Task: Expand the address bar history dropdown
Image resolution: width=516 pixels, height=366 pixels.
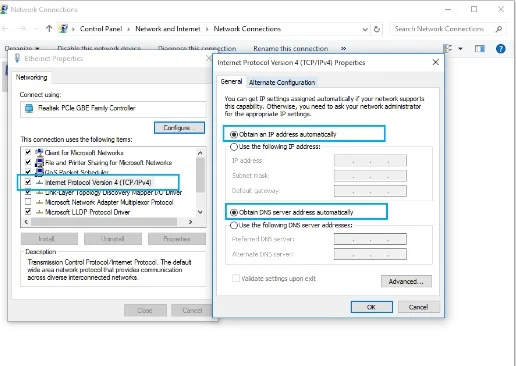Action: coord(365,29)
